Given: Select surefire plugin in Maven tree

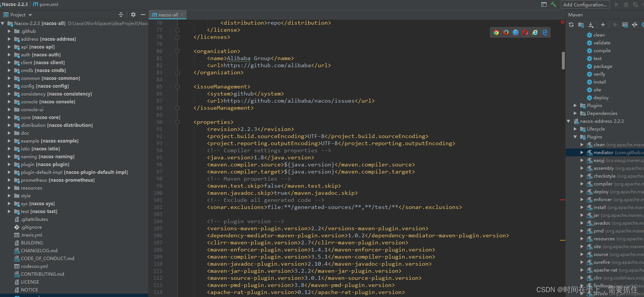Looking at the screenshot, I should click(x=601, y=262).
